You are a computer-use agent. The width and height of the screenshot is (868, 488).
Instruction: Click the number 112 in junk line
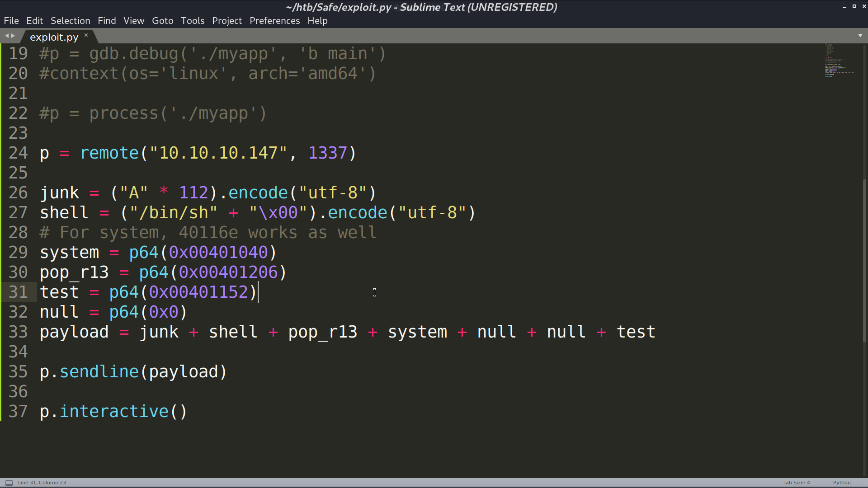coord(193,193)
